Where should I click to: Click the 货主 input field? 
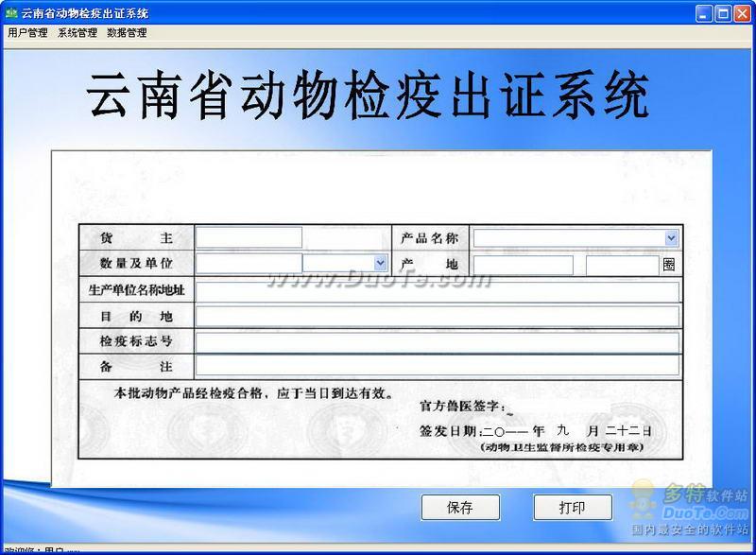(x=249, y=238)
